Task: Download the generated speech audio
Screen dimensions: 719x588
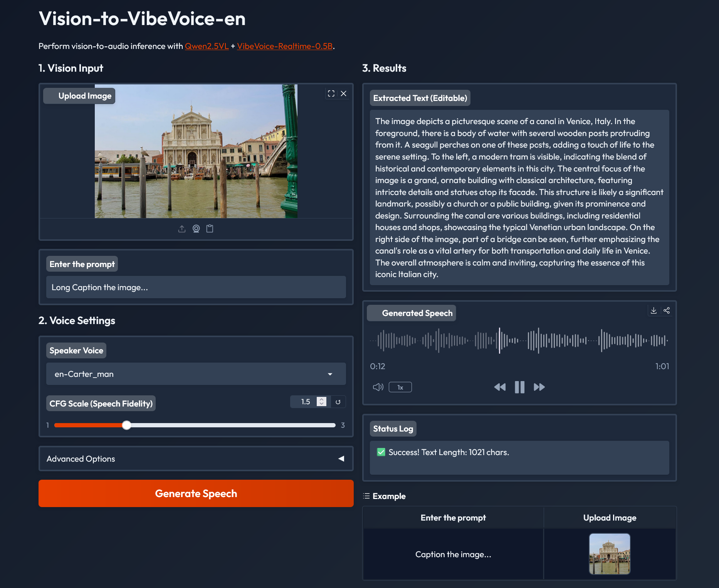Action: [653, 311]
